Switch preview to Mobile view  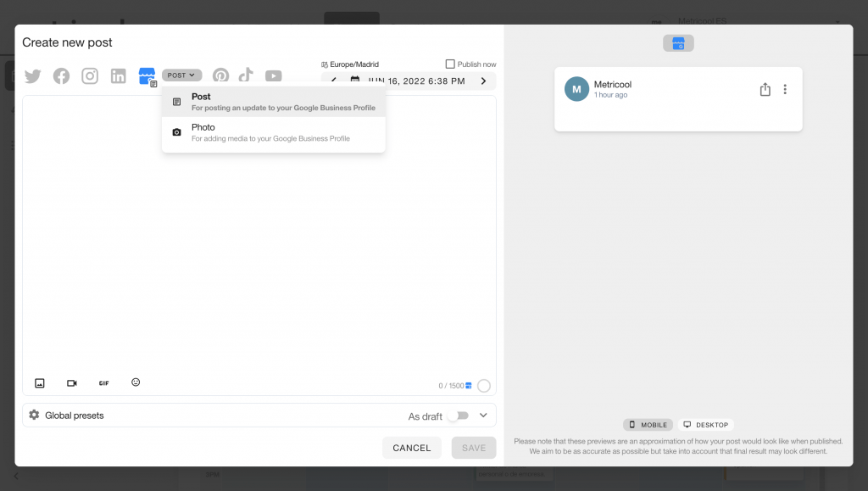648,425
